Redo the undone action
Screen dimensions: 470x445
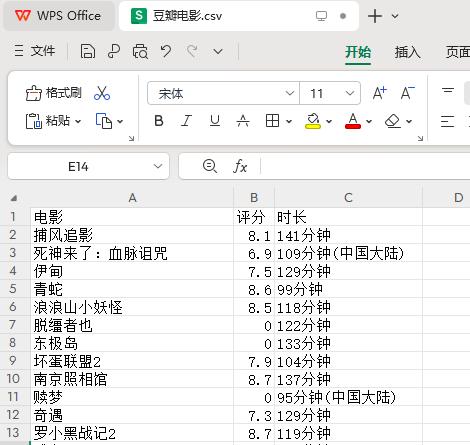click(192, 52)
